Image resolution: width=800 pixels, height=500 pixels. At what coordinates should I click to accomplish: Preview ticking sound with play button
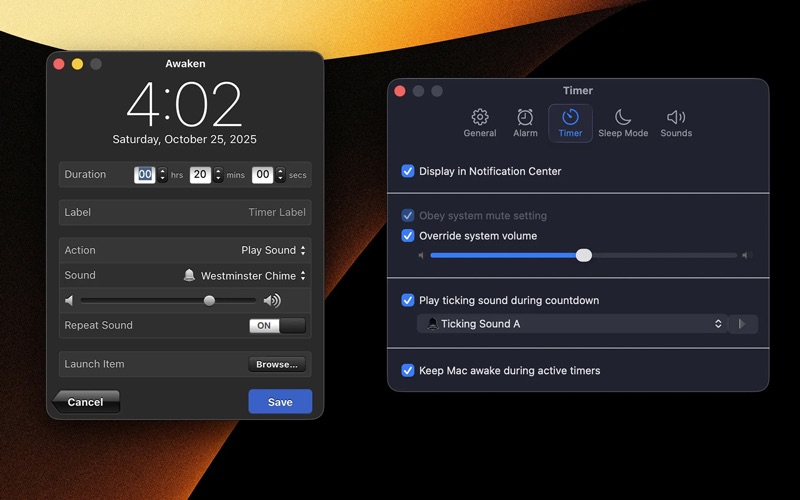coord(742,324)
